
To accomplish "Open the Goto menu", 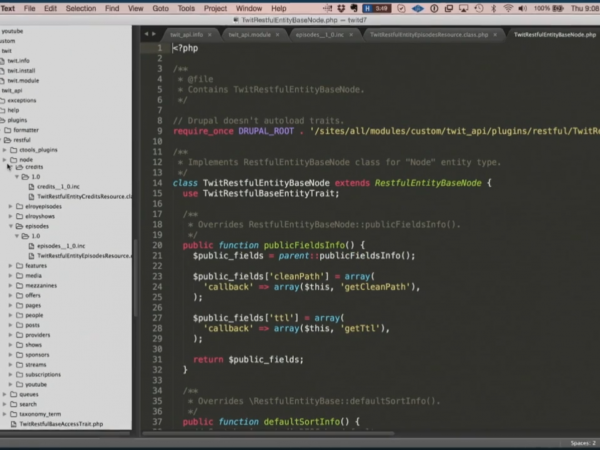I will [160, 8].
